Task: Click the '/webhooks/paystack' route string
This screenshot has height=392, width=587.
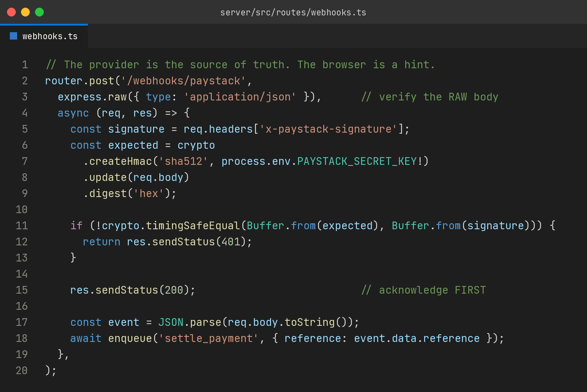Action: click(184, 81)
